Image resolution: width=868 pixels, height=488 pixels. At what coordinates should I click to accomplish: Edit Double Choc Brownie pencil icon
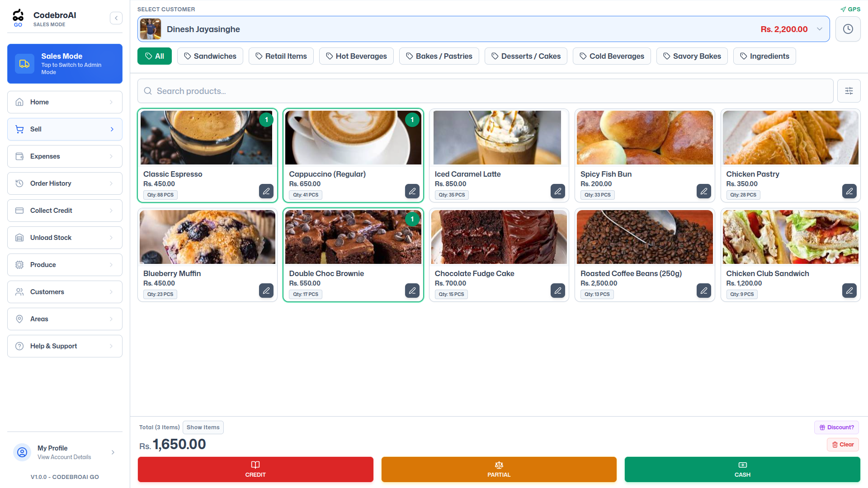point(412,291)
